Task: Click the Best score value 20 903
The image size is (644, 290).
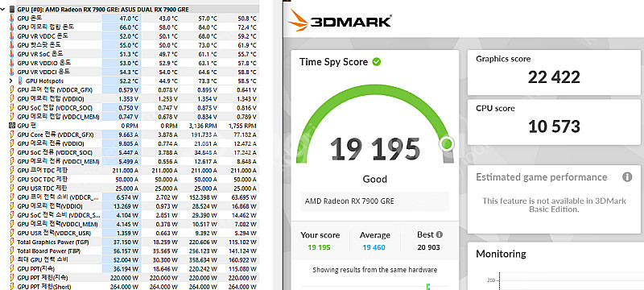Action: [x=428, y=247]
